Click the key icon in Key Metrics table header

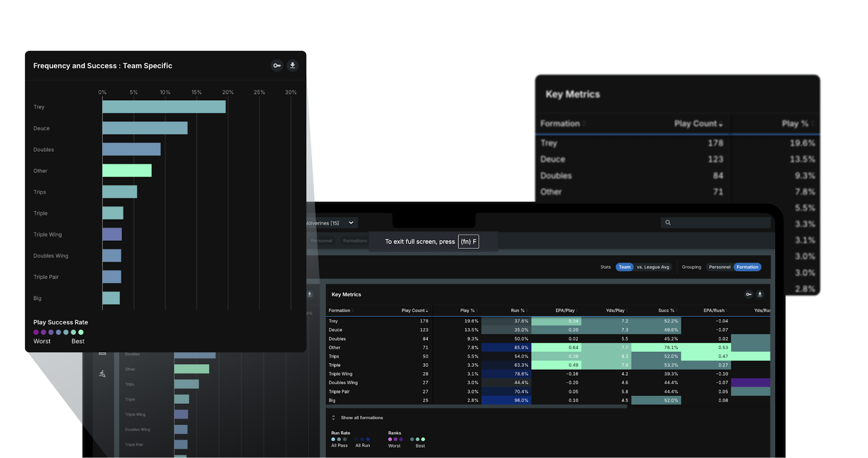pyautogui.click(x=749, y=294)
